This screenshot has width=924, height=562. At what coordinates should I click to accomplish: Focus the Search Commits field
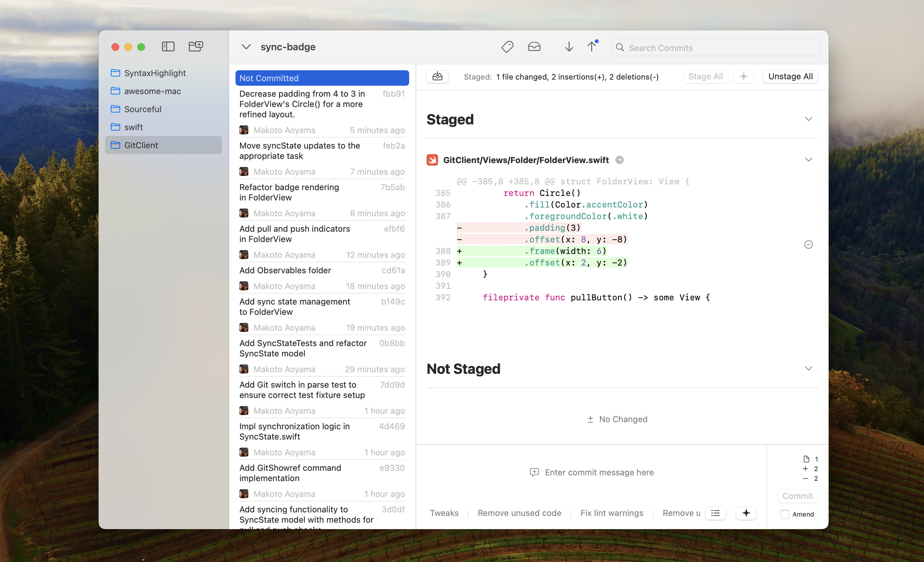tap(716, 48)
